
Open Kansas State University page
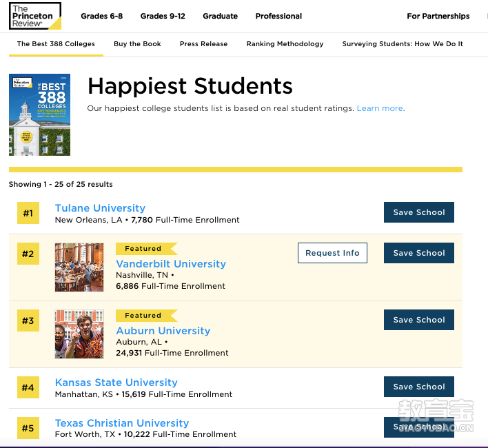coord(116,383)
